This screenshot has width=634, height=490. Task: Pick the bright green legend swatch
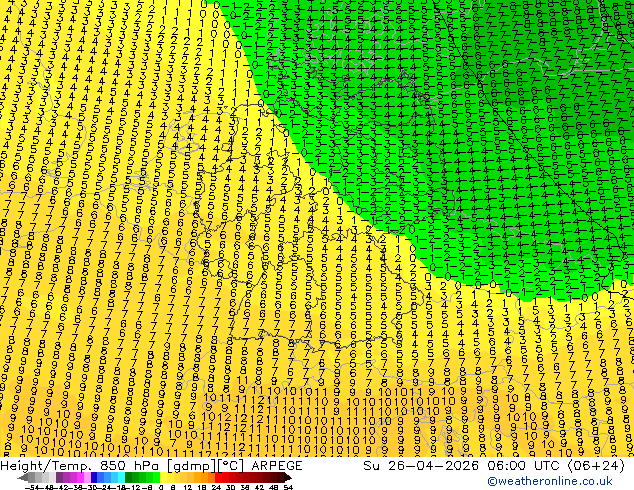pos(156,477)
